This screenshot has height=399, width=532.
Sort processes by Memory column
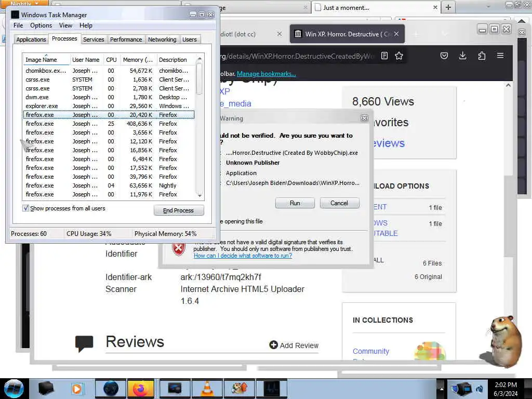point(138,60)
